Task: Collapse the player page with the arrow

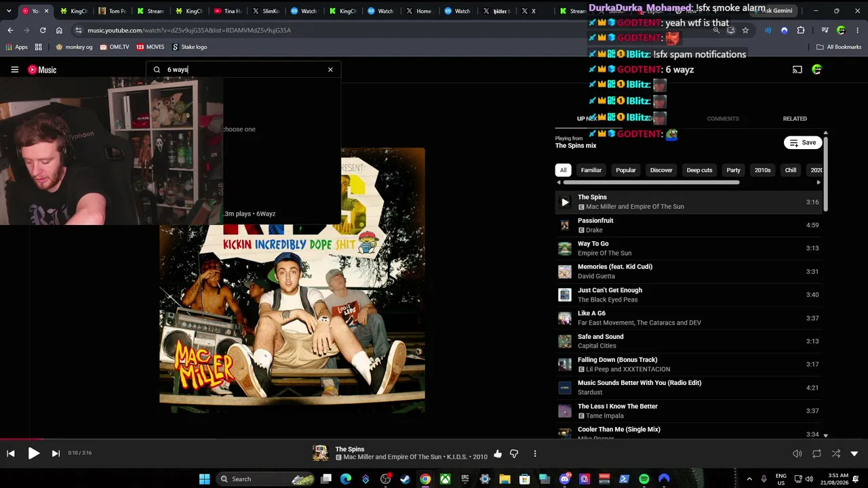Action: pos(854,453)
